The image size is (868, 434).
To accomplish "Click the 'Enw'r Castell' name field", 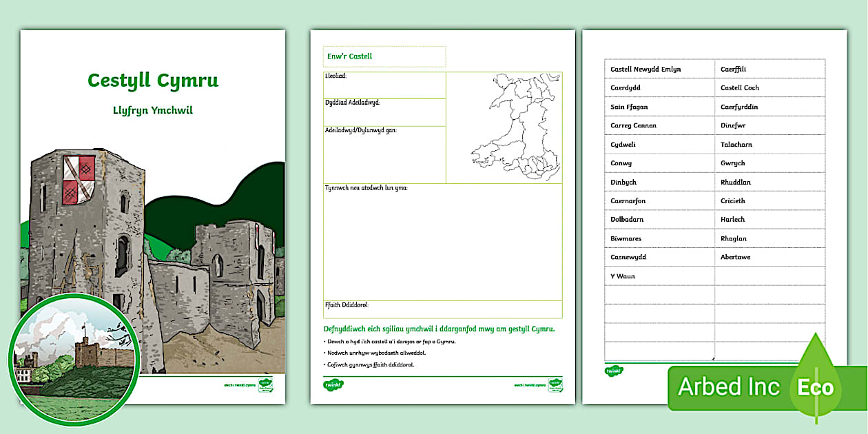I will [x=384, y=56].
